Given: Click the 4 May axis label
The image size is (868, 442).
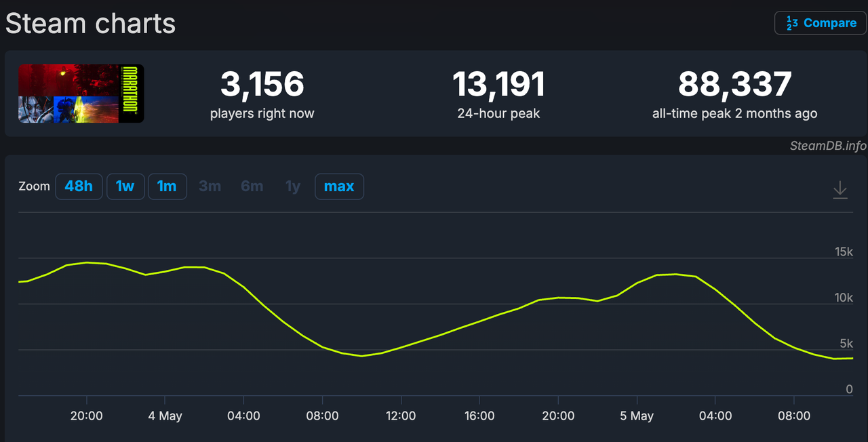Looking at the screenshot, I should click(x=165, y=416).
